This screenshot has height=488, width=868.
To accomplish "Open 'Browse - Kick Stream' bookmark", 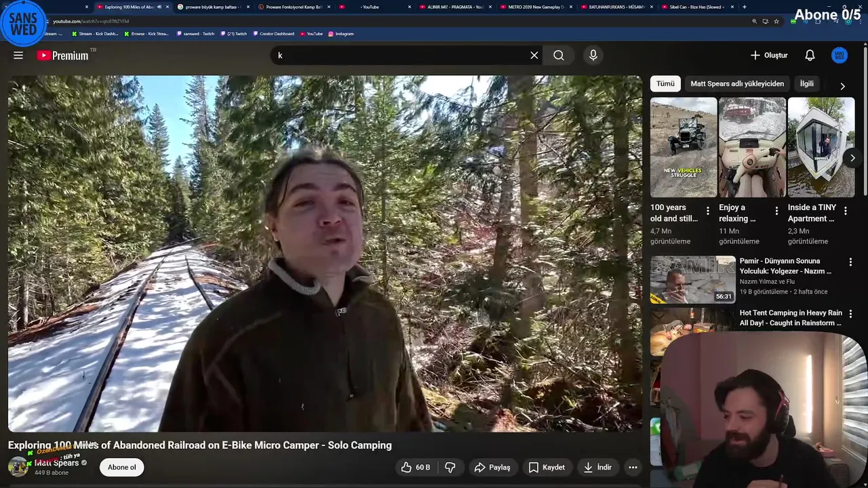I will coord(146,33).
